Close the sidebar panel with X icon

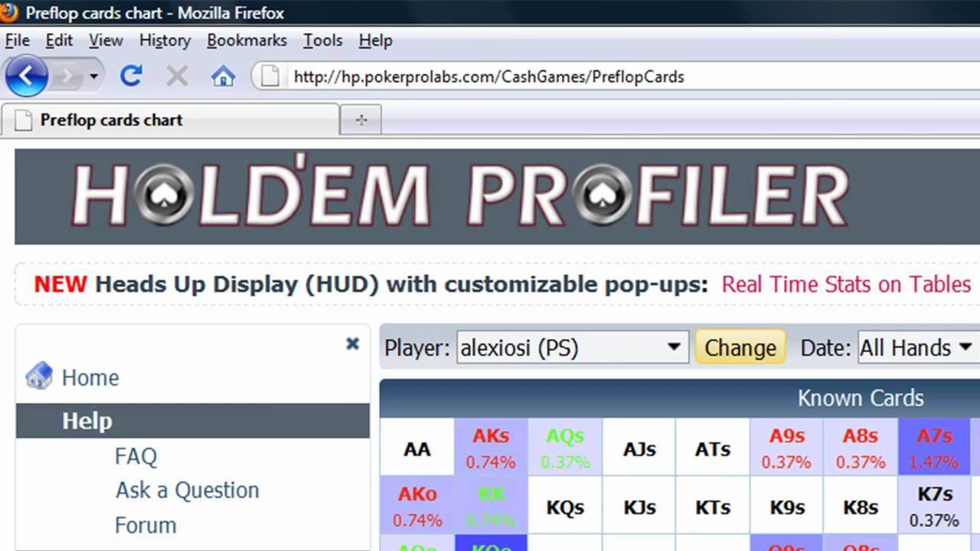click(352, 344)
